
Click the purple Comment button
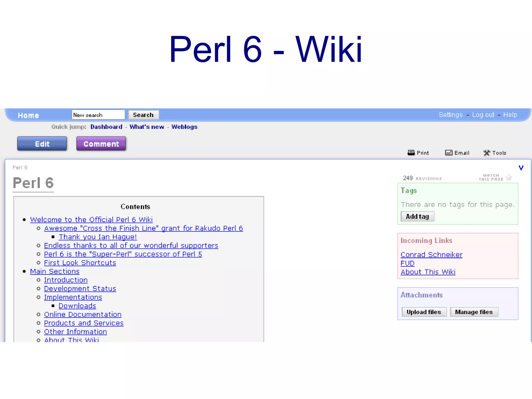tap(101, 143)
